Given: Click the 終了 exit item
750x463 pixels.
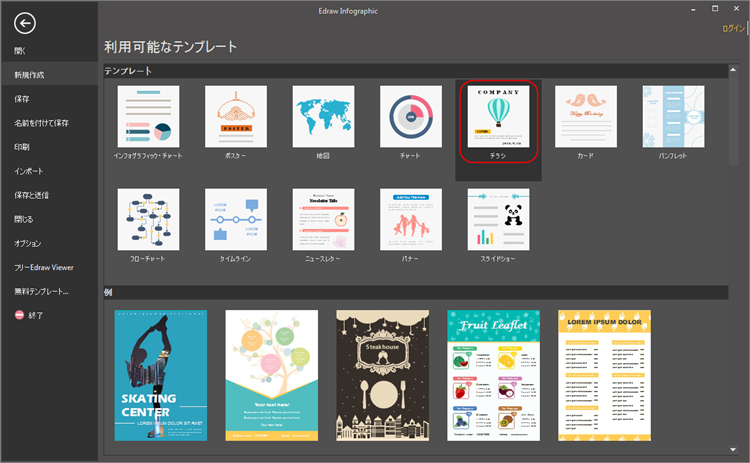Looking at the screenshot, I should [35, 315].
